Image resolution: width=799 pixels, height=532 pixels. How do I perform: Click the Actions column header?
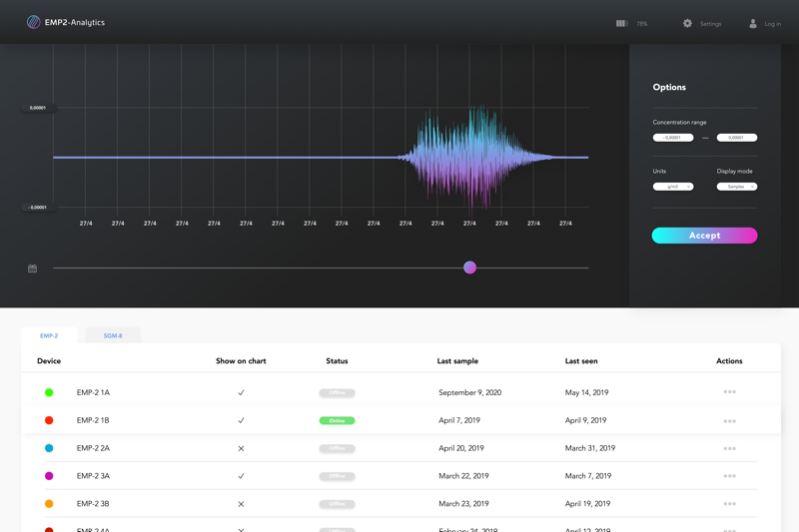coord(729,361)
